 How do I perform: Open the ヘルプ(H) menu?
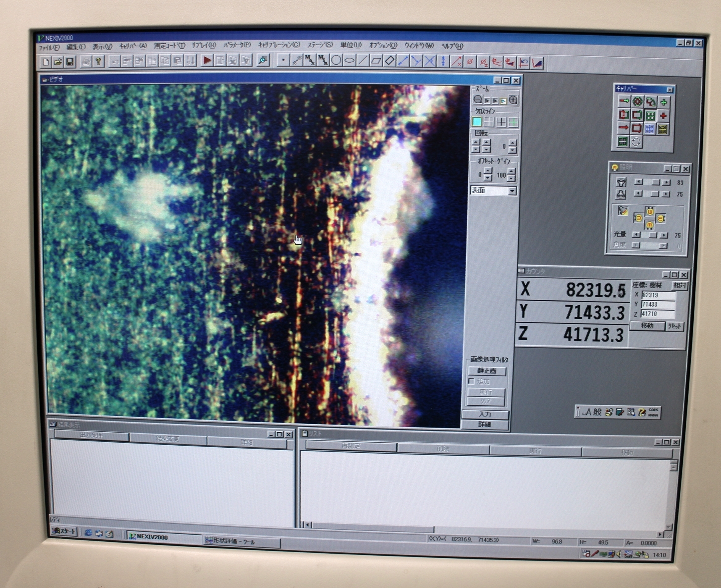pos(452,46)
